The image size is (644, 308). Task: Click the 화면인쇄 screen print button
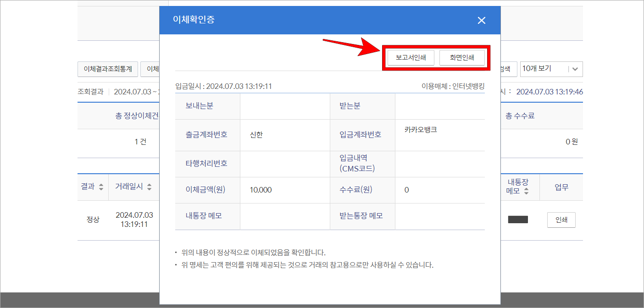[x=462, y=57]
